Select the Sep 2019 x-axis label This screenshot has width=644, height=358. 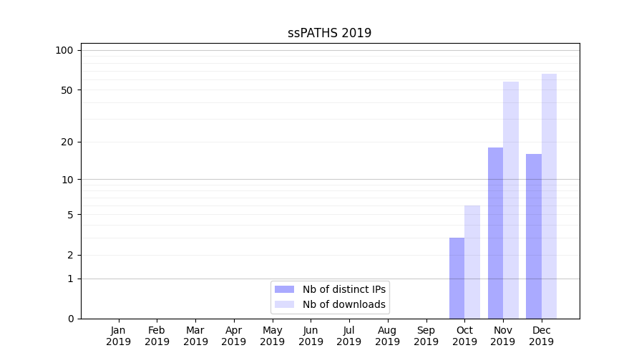[426, 336]
